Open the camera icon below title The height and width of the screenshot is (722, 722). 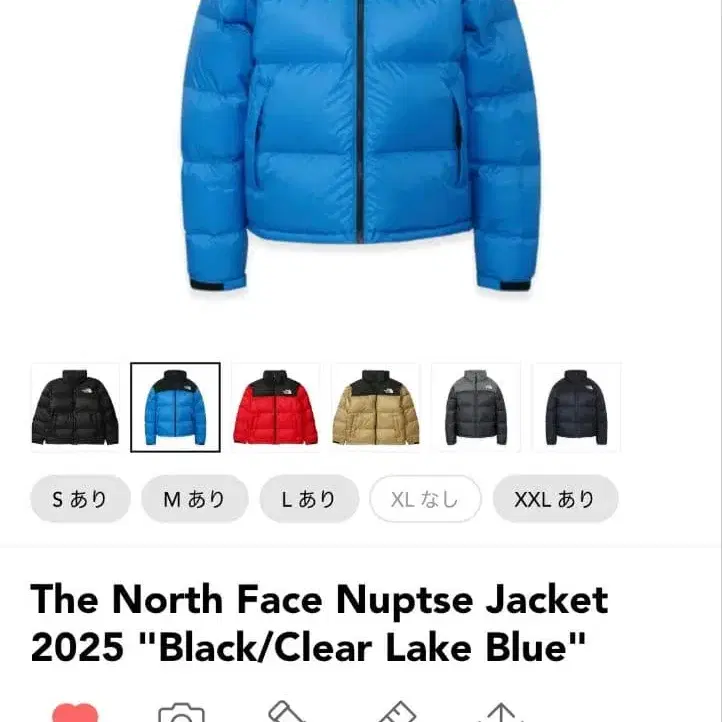181,712
